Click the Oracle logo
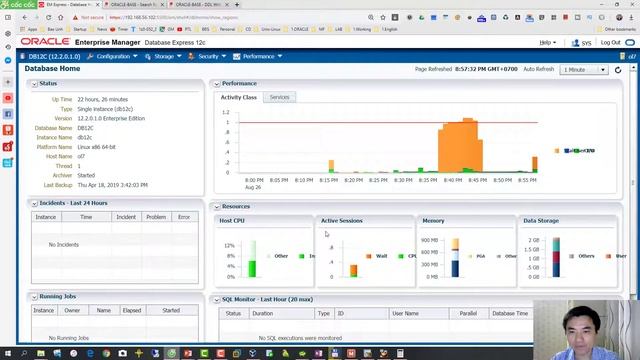This screenshot has height=360, width=640. [x=45, y=42]
